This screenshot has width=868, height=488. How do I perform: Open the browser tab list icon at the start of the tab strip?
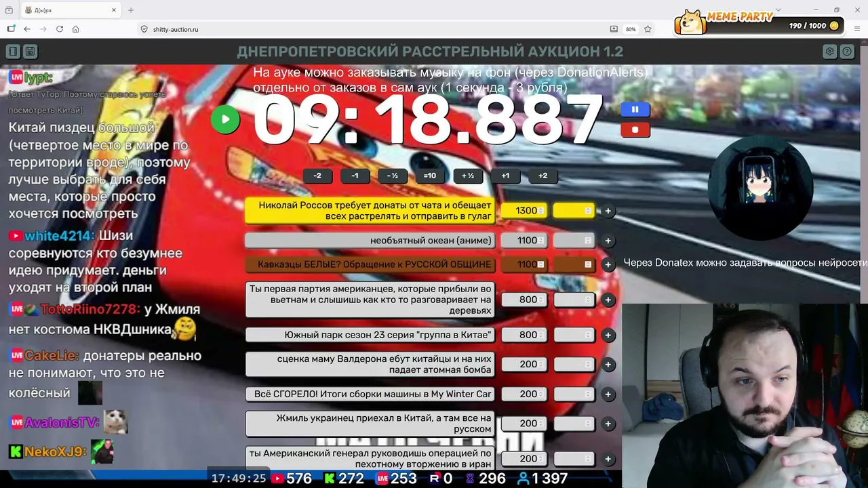point(9,10)
